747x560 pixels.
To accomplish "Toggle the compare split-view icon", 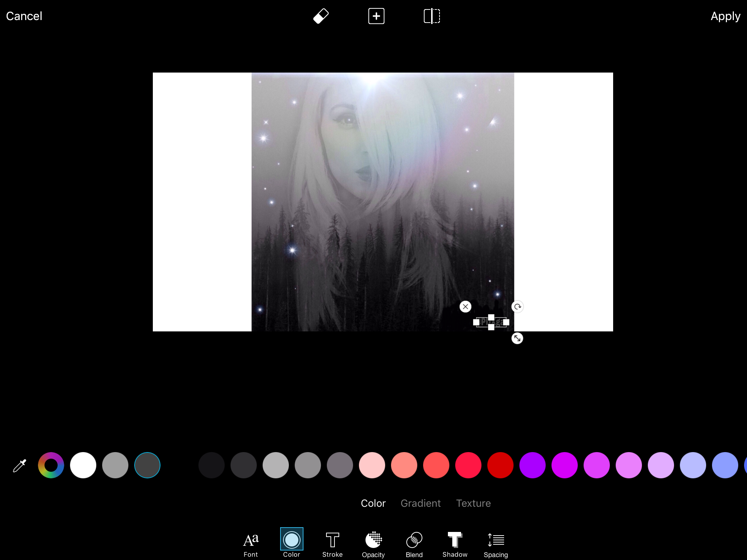I will (432, 16).
